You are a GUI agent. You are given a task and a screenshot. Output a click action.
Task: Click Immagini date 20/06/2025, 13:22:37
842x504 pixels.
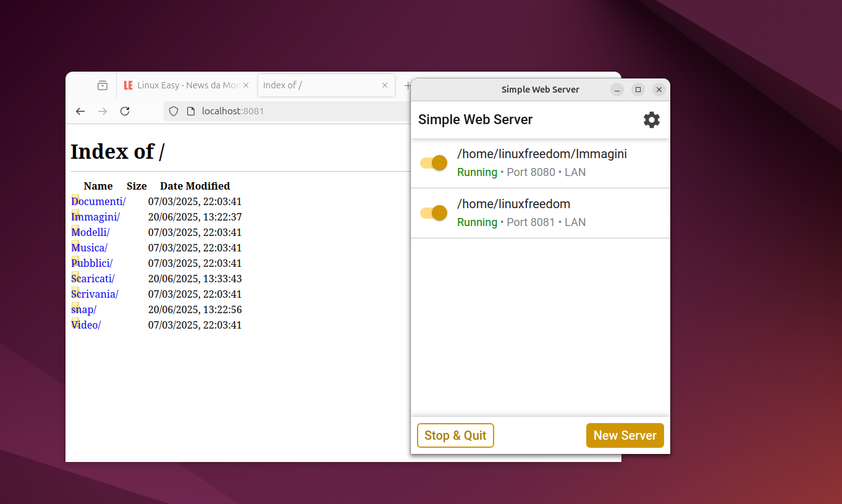click(195, 217)
